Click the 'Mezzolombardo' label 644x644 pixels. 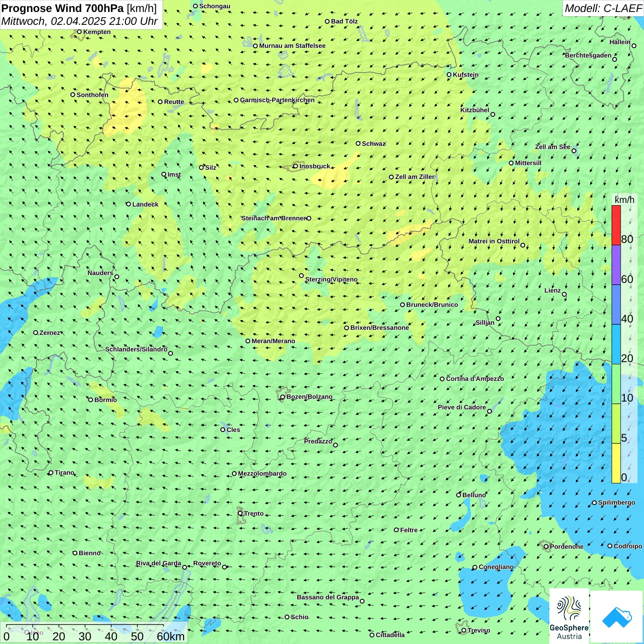(x=263, y=473)
